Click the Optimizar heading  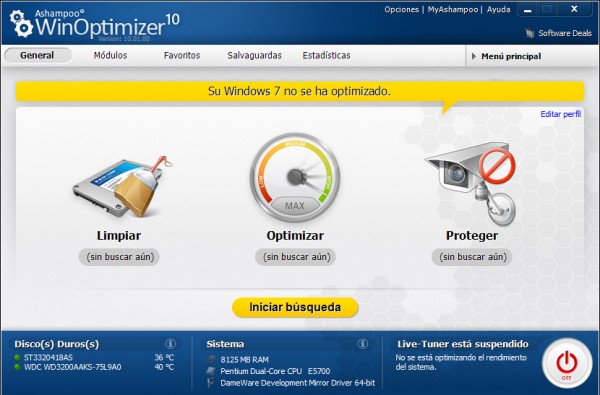(x=295, y=235)
